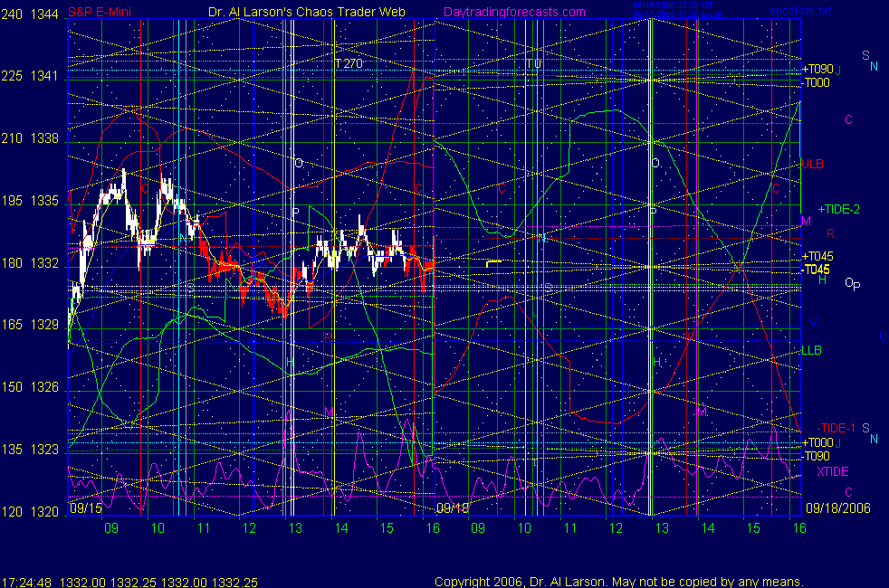Click the 1326 price axis label
Image resolution: width=889 pixels, height=588 pixels.
point(44,387)
